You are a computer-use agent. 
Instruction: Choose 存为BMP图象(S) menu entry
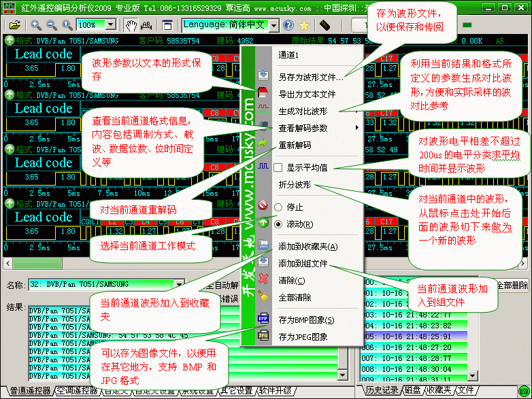click(306, 319)
